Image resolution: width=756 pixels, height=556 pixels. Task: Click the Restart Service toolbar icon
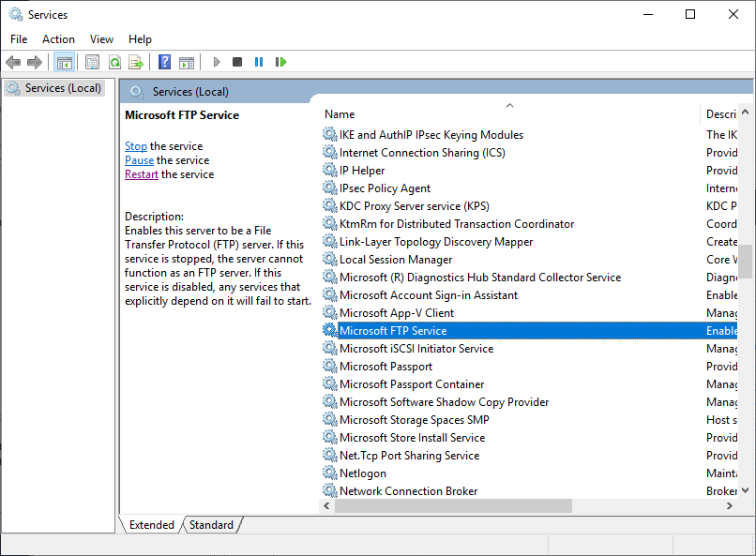(280, 62)
